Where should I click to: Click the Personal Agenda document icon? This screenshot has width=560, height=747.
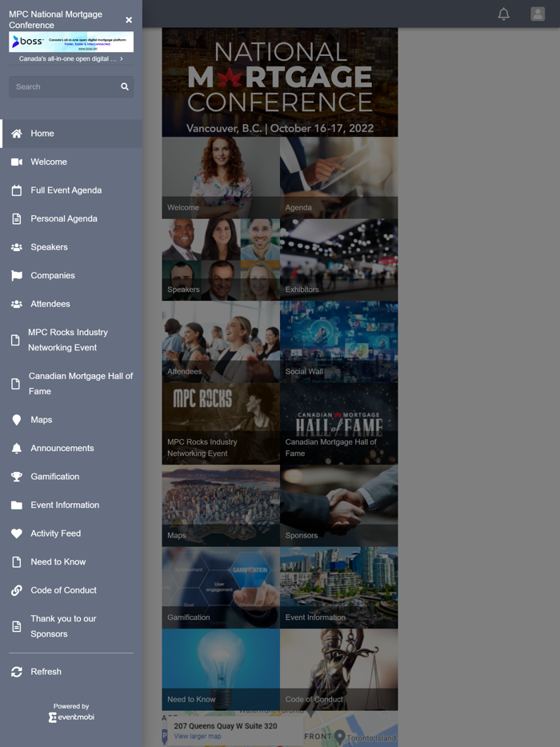coord(17,218)
